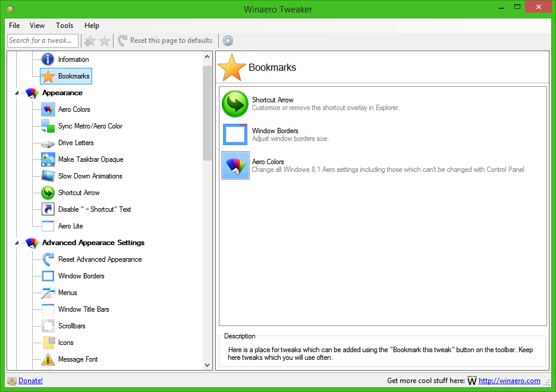This screenshot has height=392, width=556.
Task: Click the Donate! link
Action: 30,381
